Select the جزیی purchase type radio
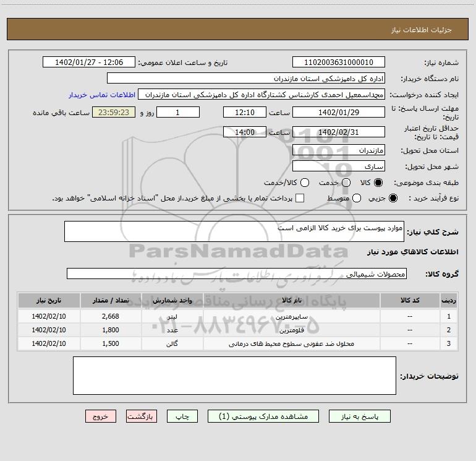This screenshot has height=461, width=476. pyautogui.click(x=393, y=198)
